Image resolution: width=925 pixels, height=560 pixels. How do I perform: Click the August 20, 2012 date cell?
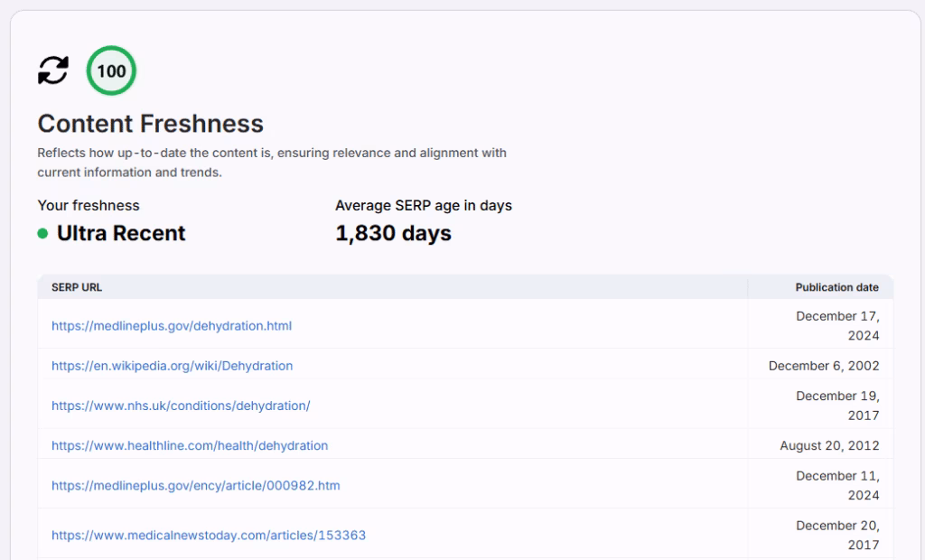[829, 445]
